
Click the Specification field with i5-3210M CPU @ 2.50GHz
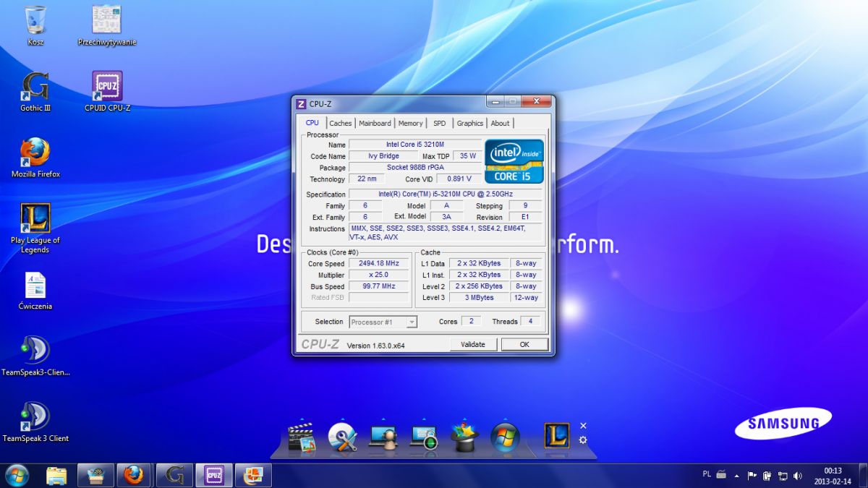446,194
